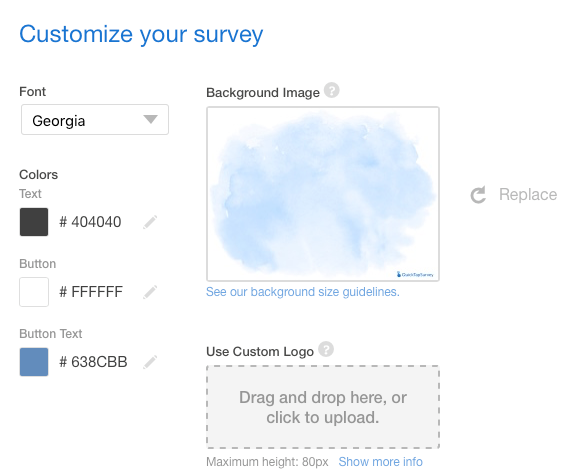Click the pencil icon beside Button Text color 638CBB

(150, 362)
